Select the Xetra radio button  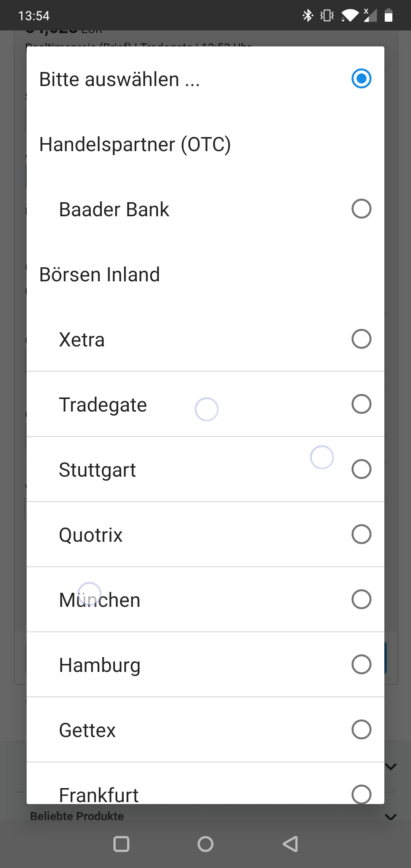point(361,339)
